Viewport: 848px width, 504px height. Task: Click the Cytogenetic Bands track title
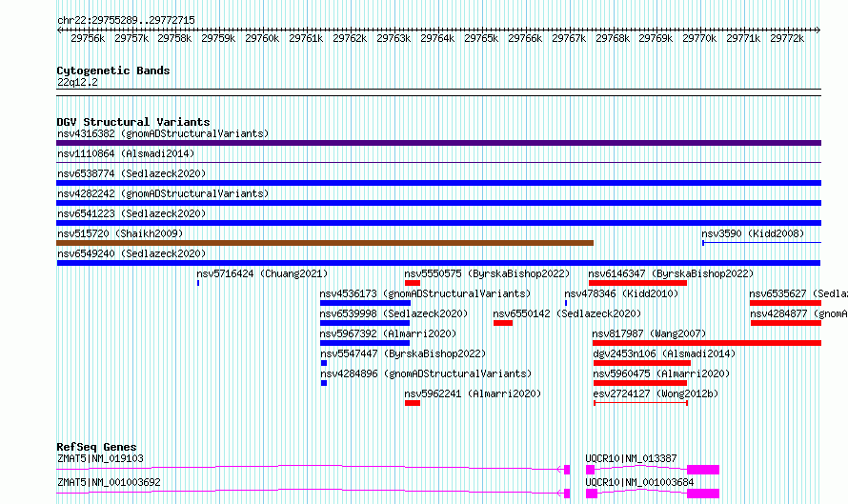113,71
